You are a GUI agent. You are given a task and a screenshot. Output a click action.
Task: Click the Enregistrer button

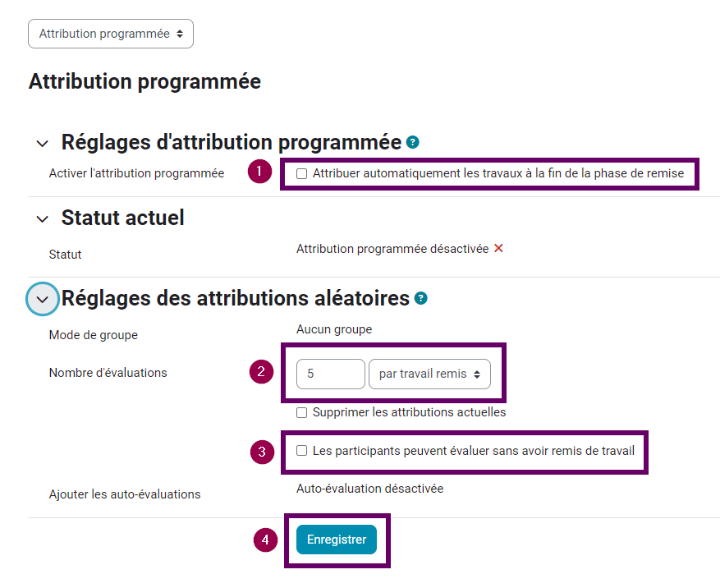tap(337, 540)
